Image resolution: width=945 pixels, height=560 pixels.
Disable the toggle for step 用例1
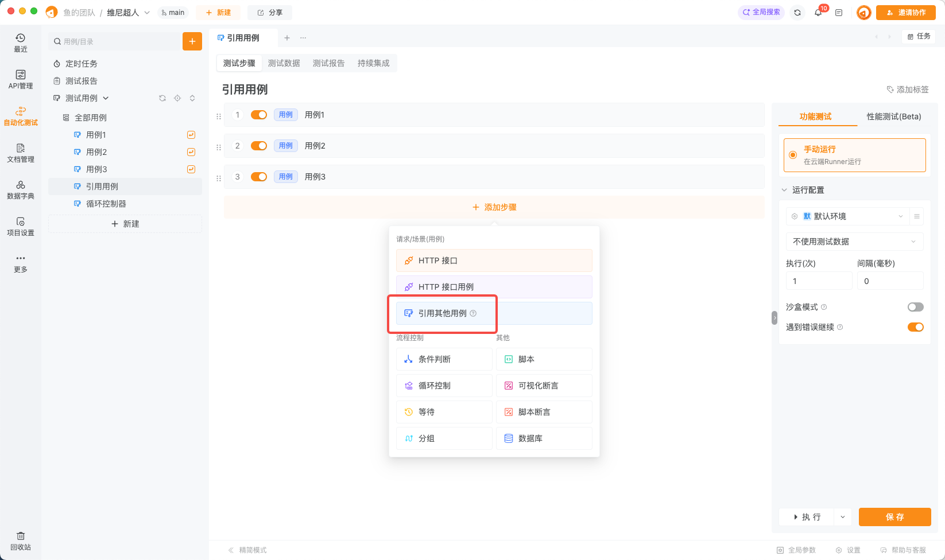click(x=259, y=115)
